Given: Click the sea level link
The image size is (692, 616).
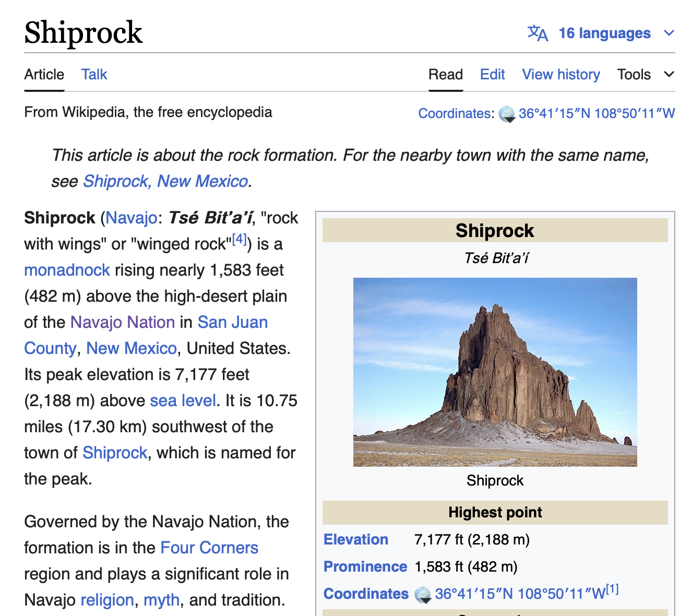Looking at the screenshot, I should coord(183,400).
